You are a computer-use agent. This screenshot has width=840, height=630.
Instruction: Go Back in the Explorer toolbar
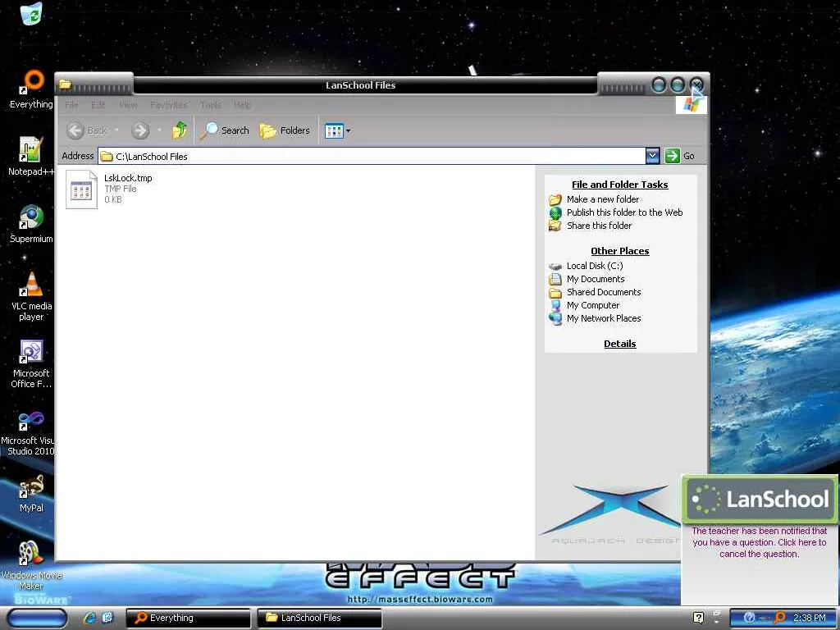pyautogui.click(x=87, y=130)
